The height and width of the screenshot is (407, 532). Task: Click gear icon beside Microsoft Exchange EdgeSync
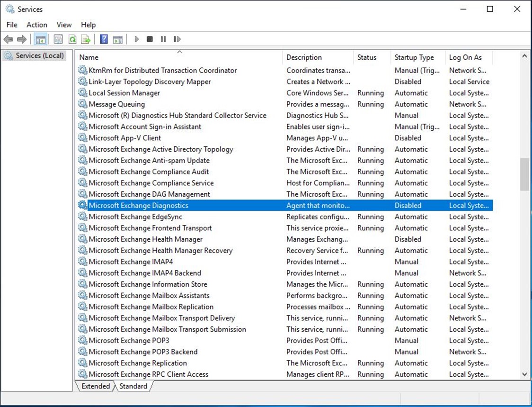point(82,216)
